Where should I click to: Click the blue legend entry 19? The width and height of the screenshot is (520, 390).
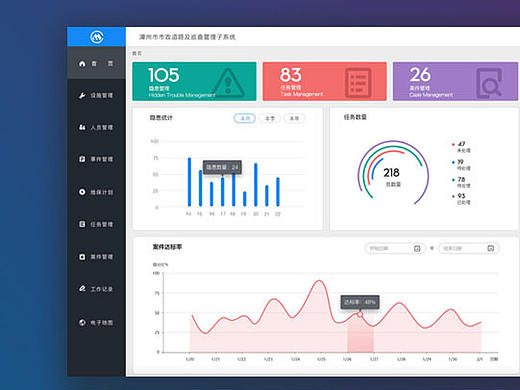click(461, 164)
